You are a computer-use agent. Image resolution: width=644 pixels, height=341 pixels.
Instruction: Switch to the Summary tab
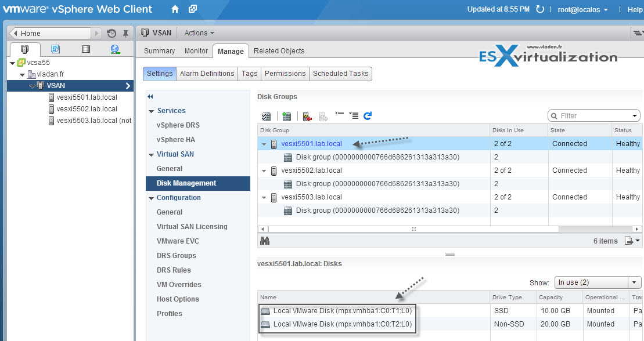[x=159, y=51]
